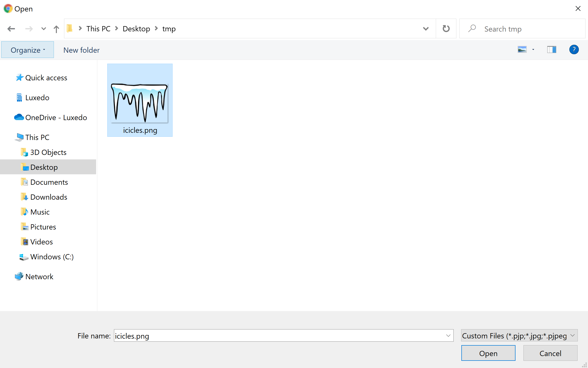Open the Recent locations dropdown chevron
This screenshot has height=368, width=588.
coord(44,29)
